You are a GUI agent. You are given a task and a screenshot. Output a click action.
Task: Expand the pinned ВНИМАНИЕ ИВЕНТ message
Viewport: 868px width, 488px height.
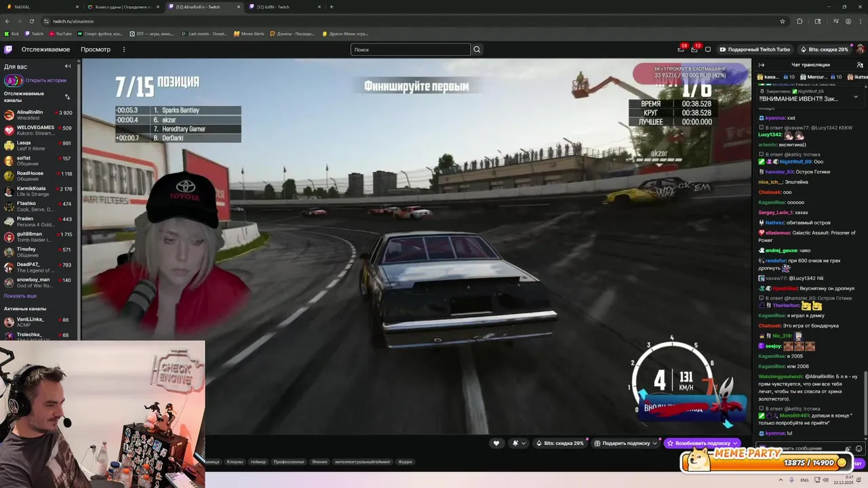point(855,96)
